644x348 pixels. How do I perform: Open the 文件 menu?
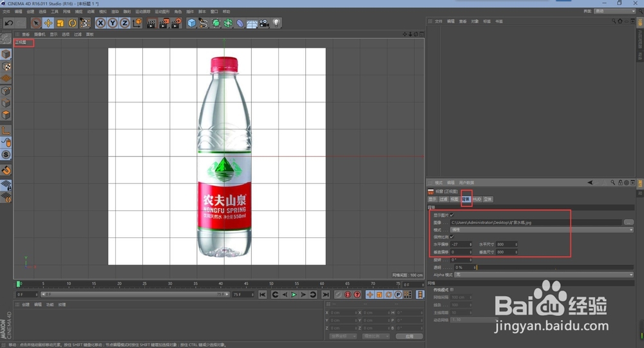coord(6,12)
